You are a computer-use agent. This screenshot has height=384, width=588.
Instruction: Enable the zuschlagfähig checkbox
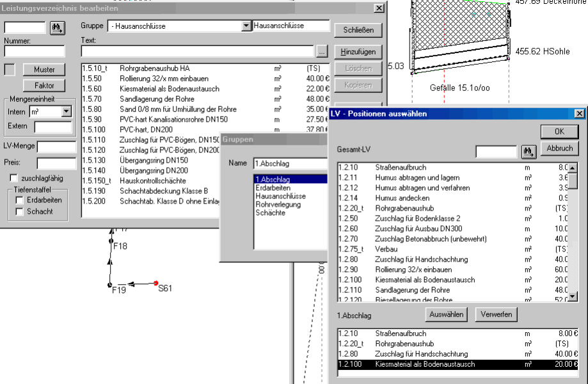[x=13, y=177]
